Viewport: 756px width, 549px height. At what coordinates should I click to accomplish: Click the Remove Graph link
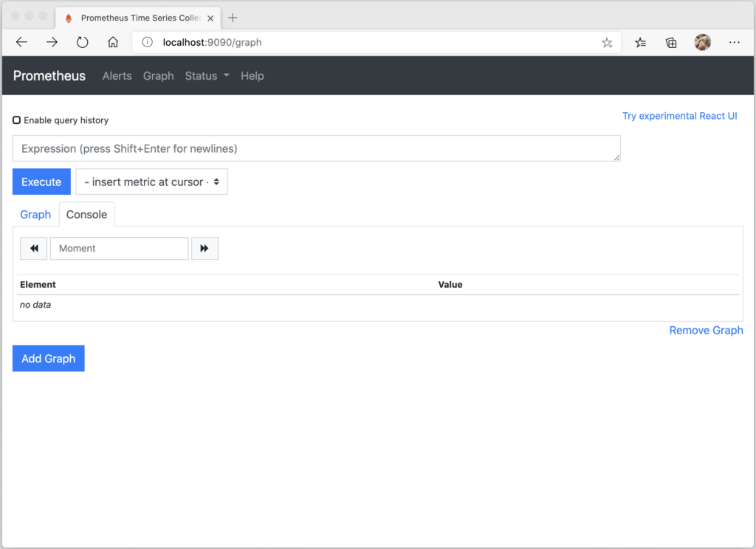[706, 330]
